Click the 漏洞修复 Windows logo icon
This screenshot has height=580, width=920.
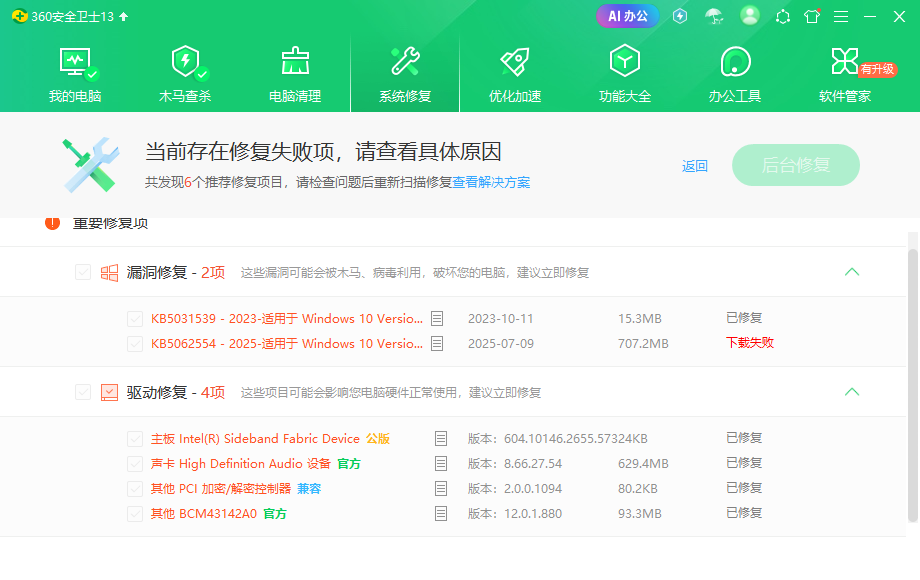pos(109,273)
